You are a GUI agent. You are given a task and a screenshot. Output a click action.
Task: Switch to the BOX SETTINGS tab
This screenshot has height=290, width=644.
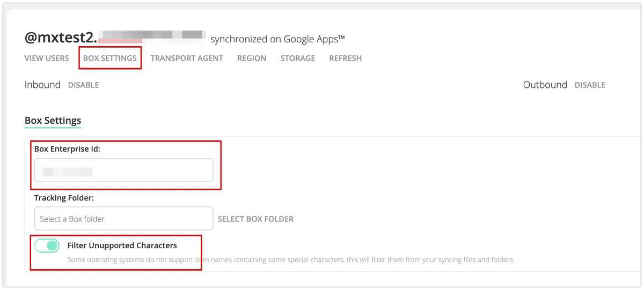[x=109, y=58]
